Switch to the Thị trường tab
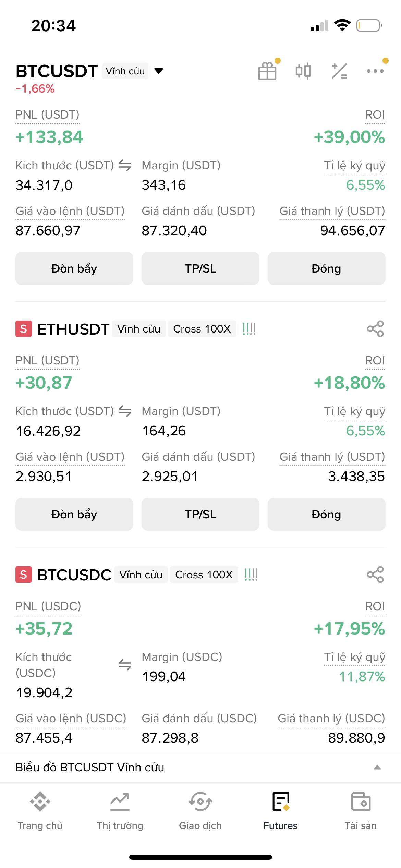This screenshot has width=401, height=868. coord(120,810)
